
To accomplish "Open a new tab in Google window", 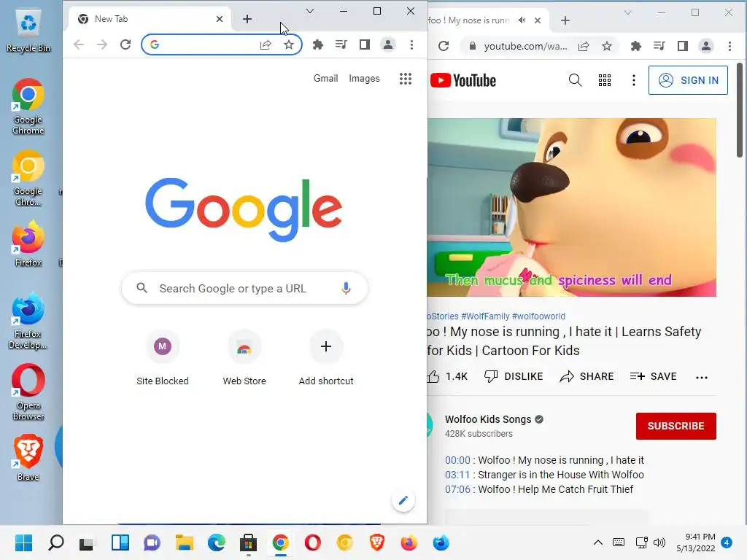I will click(247, 19).
